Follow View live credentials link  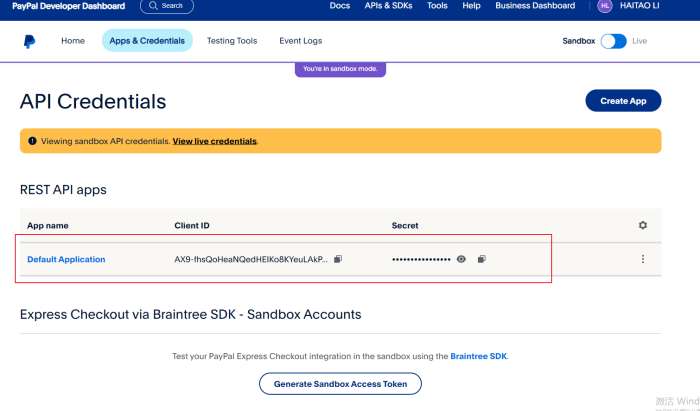point(214,141)
